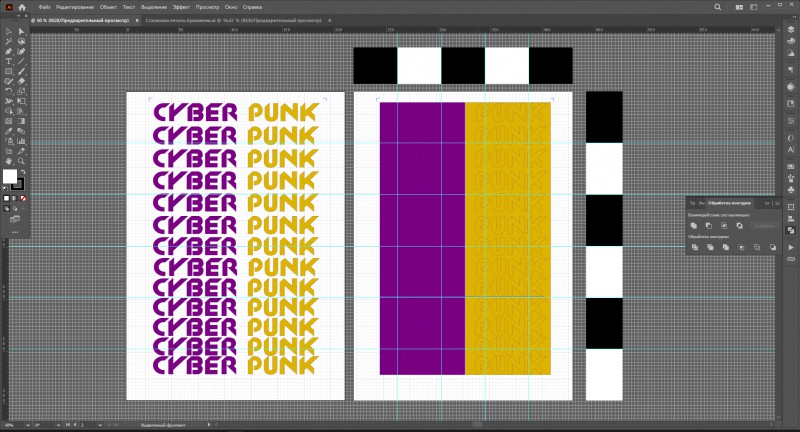Image resolution: width=800 pixels, height=432 pixels.
Task: Open zoom level dropdown in status bar
Action: point(27,425)
